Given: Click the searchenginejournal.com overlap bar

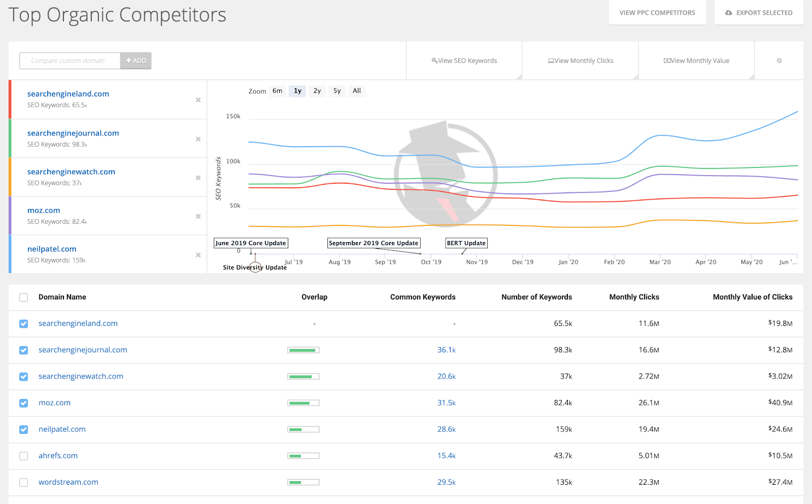Looking at the screenshot, I should pos(303,350).
